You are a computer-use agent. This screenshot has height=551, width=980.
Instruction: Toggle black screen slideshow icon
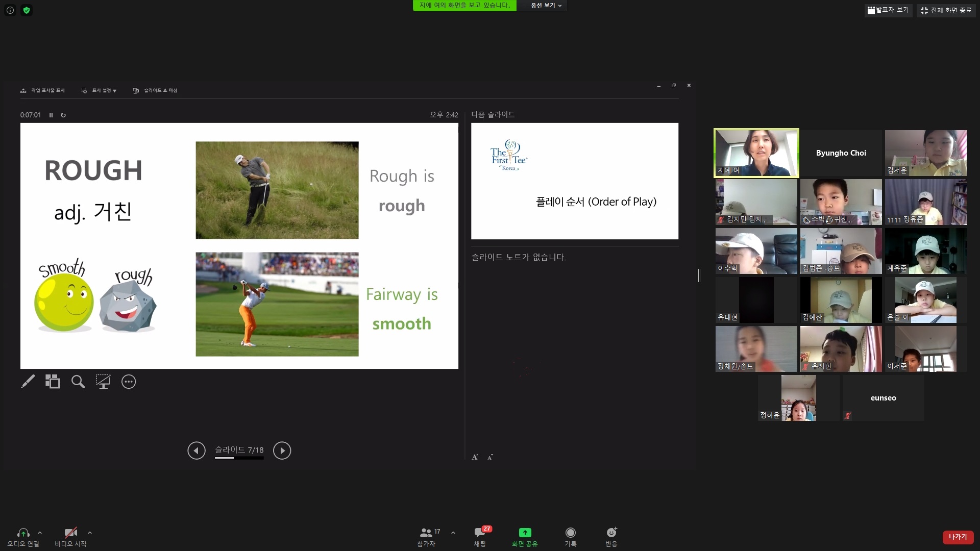click(x=103, y=381)
